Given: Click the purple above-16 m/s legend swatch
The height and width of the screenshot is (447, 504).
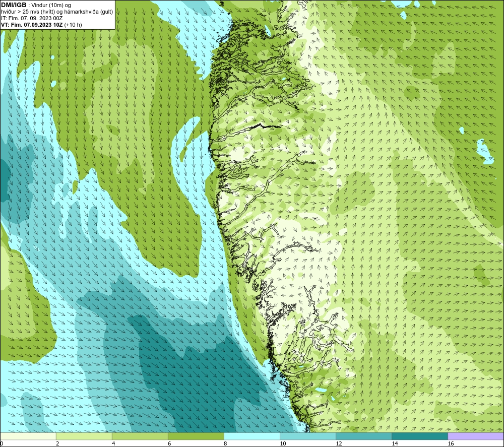Looking at the screenshot, I should [476, 436].
